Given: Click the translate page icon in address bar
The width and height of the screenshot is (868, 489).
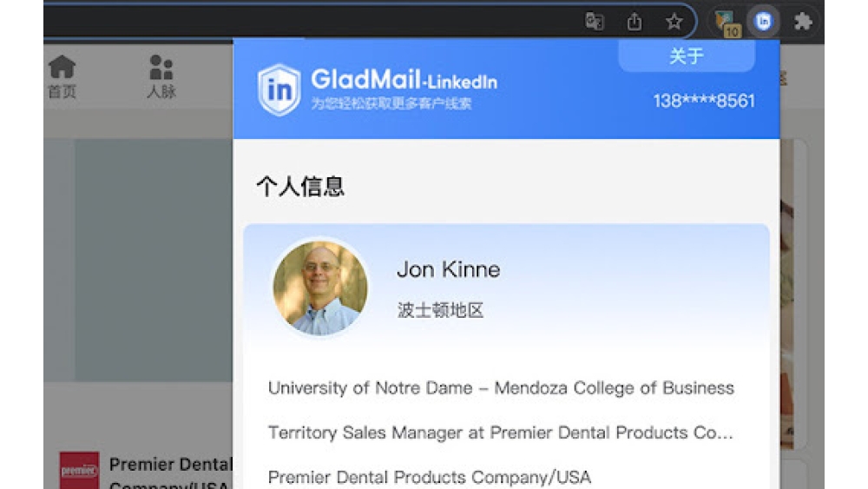Looking at the screenshot, I should pyautogui.click(x=595, y=22).
